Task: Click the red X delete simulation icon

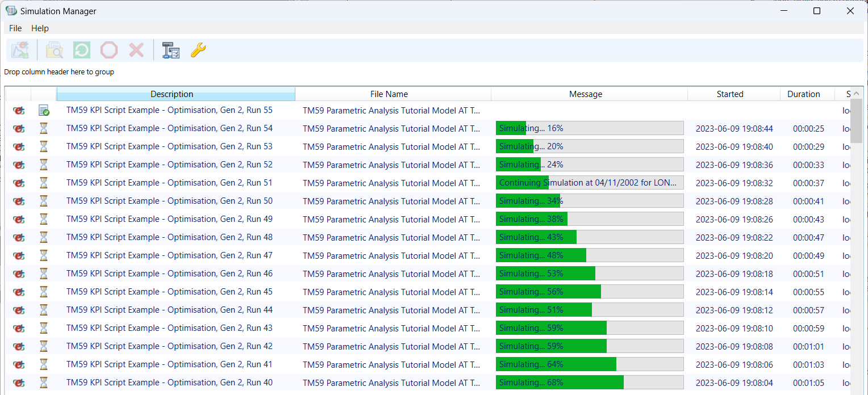Action: pyautogui.click(x=136, y=51)
